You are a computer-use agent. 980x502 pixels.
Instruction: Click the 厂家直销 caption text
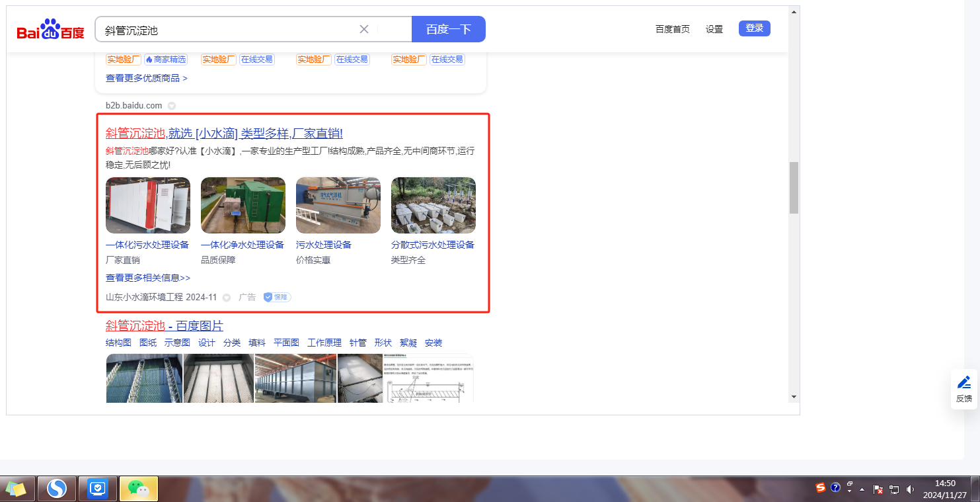(123, 260)
